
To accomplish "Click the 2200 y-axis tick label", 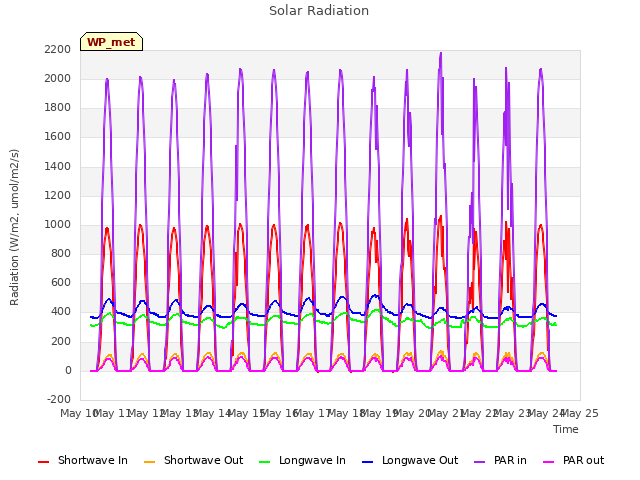I will pos(58,49).
